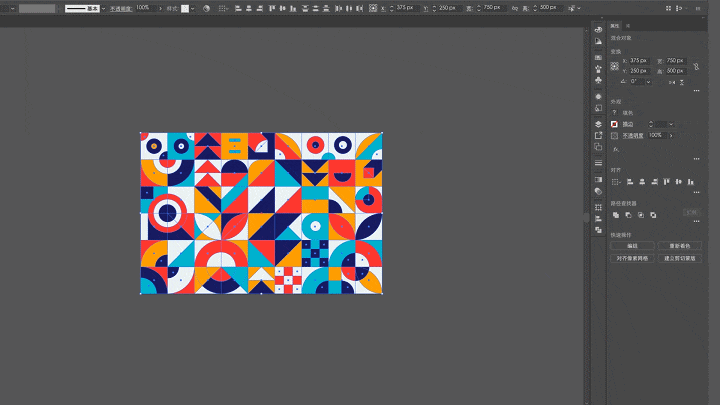Viewport: 720px width, 405px height.
Task: Click the Unite shape mode in Pathfinder
Action: point(616,214)
